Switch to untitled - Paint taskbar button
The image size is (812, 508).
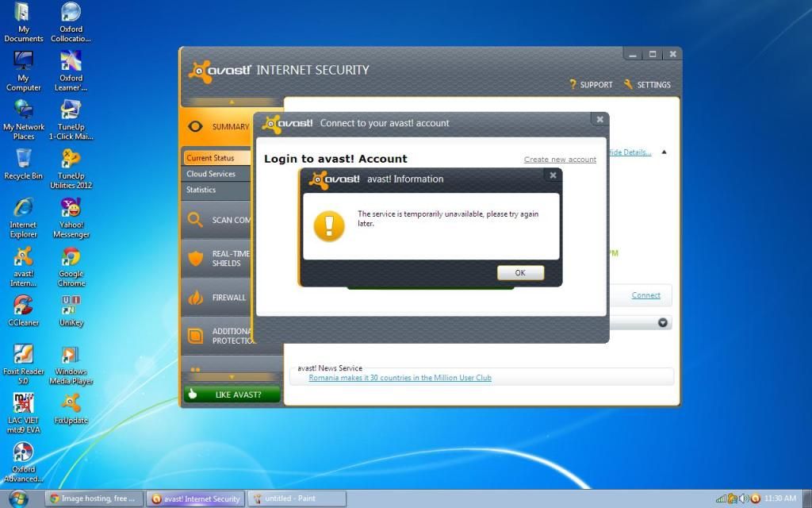coord(297,498)
